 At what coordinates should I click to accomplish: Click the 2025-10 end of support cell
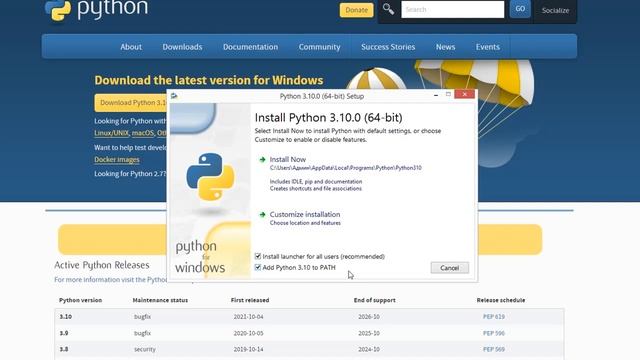pyautogui.click(x=369, y=333)
